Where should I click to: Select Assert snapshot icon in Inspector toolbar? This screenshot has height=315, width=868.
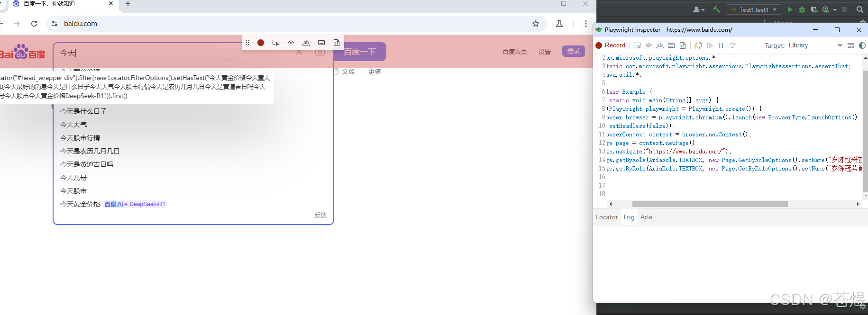683,45
